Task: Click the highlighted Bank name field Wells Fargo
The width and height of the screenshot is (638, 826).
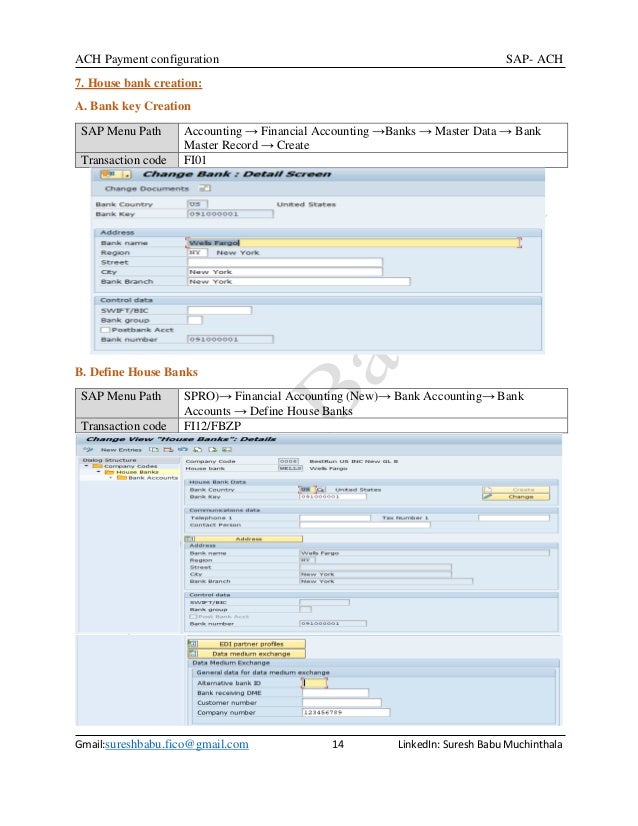Action: [354, 243]
